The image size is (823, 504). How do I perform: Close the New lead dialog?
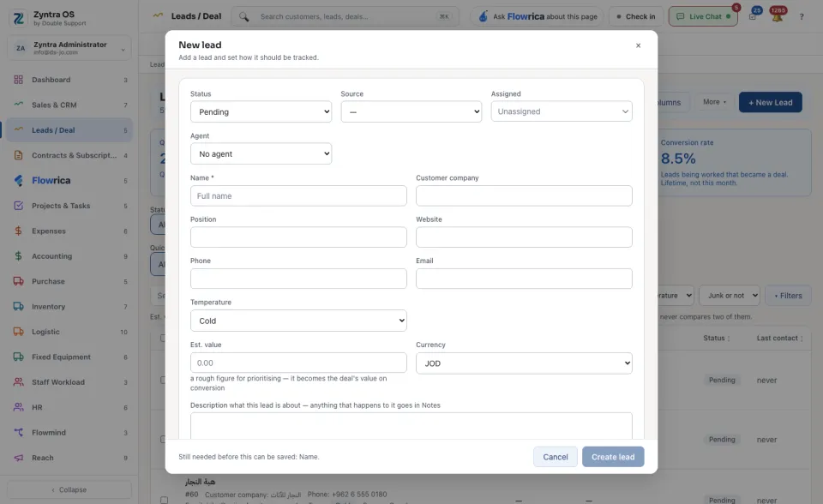638,45
